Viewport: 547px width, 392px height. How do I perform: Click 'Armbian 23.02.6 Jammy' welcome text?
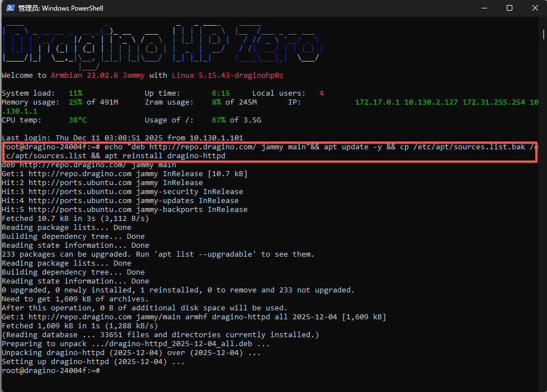click(x=98, y=75)
